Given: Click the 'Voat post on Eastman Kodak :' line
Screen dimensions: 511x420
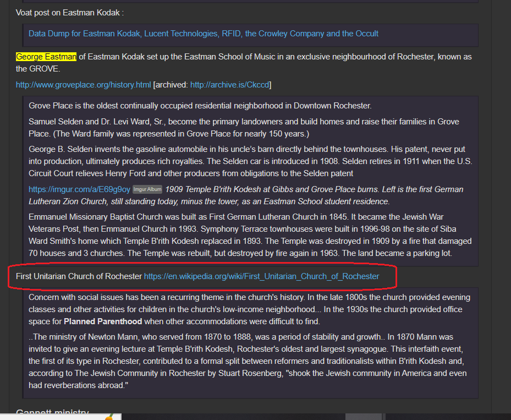Looking at the screenshot, I should click(70, 13).
